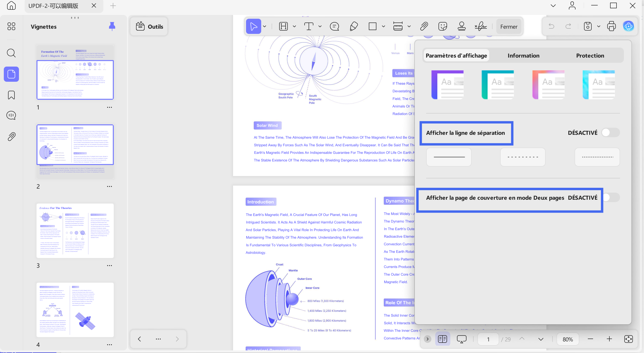The image size is (644, 353).
Task: Go to previous page arrow
Action: tap(522, 339)
